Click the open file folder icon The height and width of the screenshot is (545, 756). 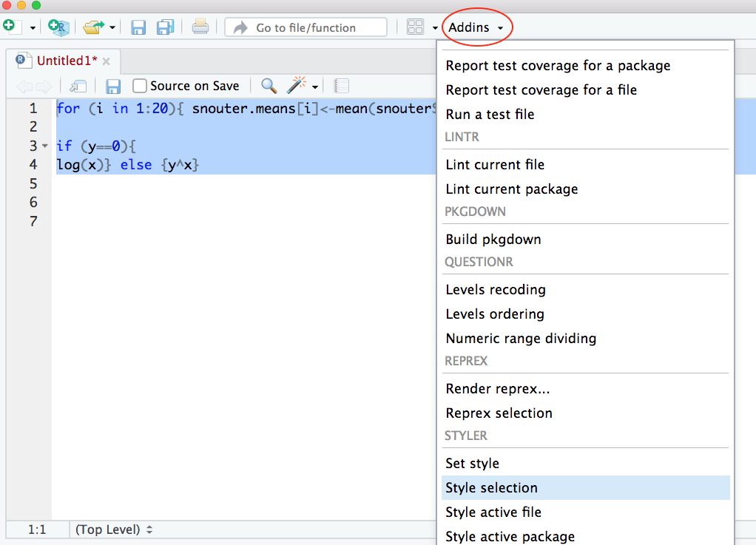click(x=93, y=27)
